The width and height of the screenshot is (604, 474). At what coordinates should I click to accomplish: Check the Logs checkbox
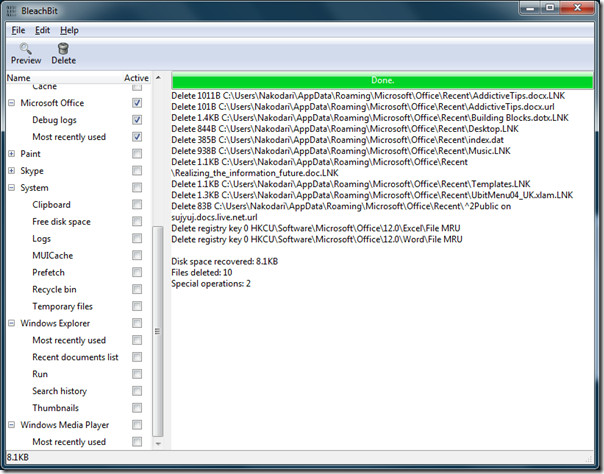pyautogui.click(x=137, y=238)
